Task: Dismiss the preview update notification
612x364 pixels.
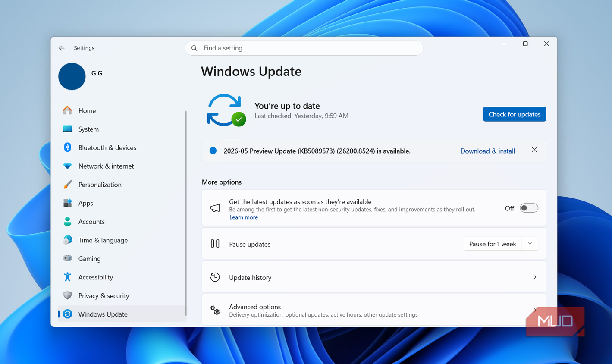Action: pyautogui.click(x=534, y=150)
